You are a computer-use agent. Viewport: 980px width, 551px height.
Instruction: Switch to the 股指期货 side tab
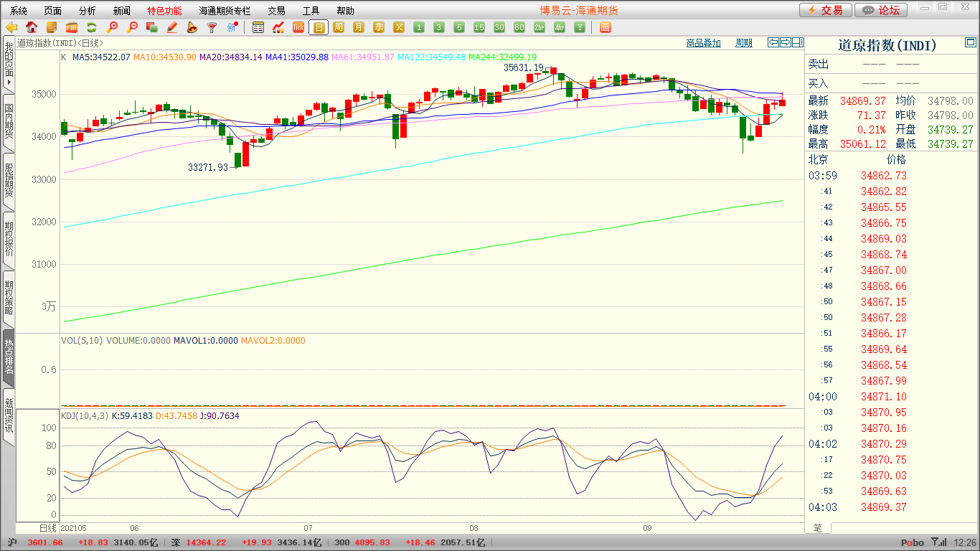(x=9, y=181)
